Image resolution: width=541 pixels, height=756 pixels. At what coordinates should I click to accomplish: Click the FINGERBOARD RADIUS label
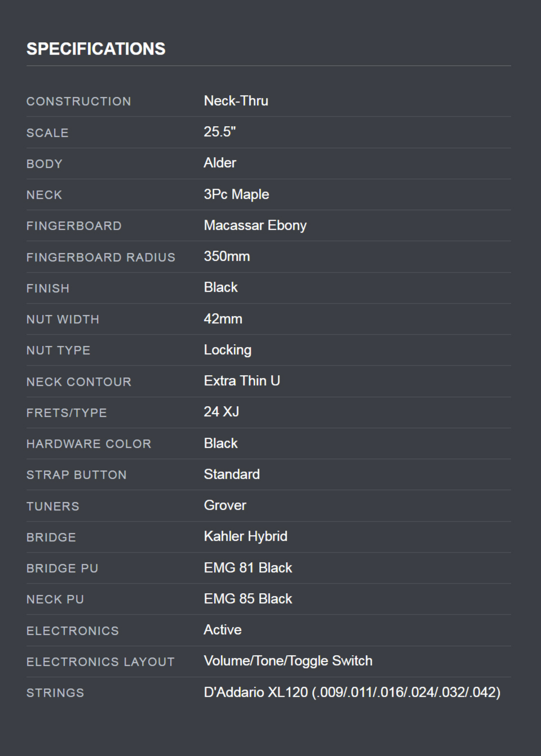(101, 257)
